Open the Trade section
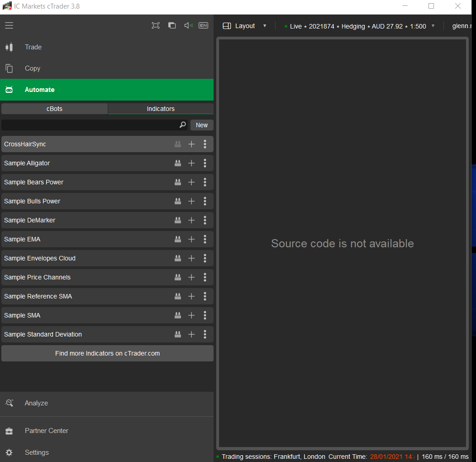476x462 pixels. point(107,47)
